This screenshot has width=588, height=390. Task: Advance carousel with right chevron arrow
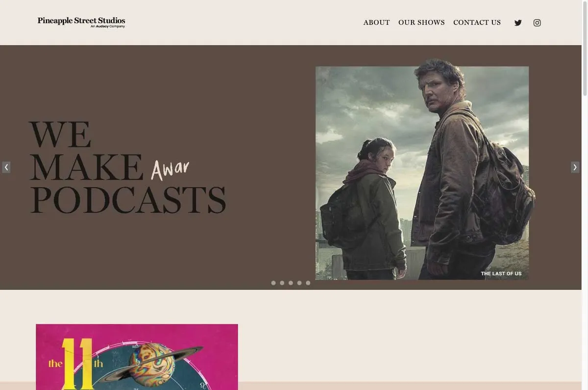click(575, 167)
